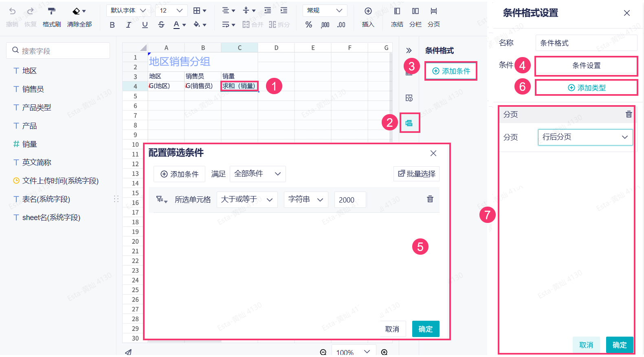The width and height of the screenshot is (644, 357).
Task: Open the vertical alignment dropdown
Action: click(x=249, y=11)
